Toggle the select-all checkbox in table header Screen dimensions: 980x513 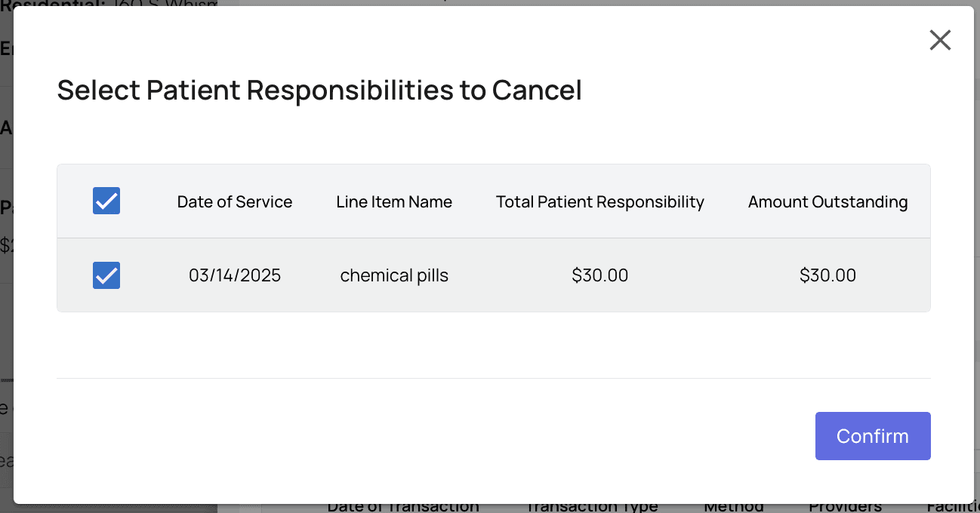[x=106, y=201]
